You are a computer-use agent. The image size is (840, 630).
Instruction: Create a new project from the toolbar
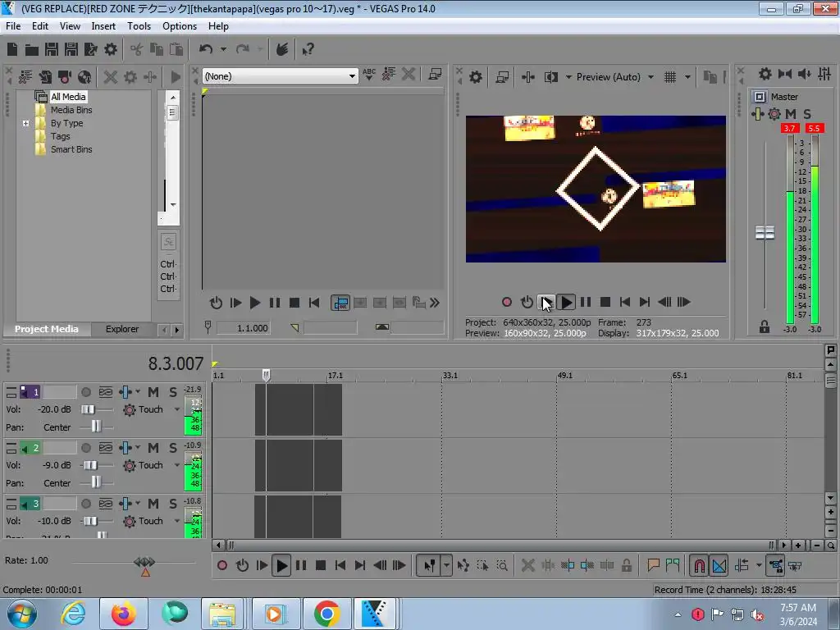click(x=12, y=49)
